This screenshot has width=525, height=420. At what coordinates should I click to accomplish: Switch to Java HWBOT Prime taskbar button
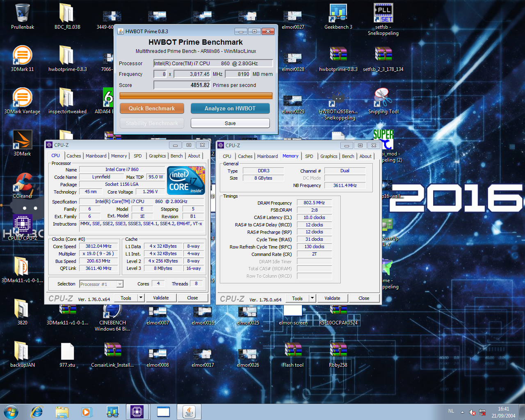tap(189, 411)
